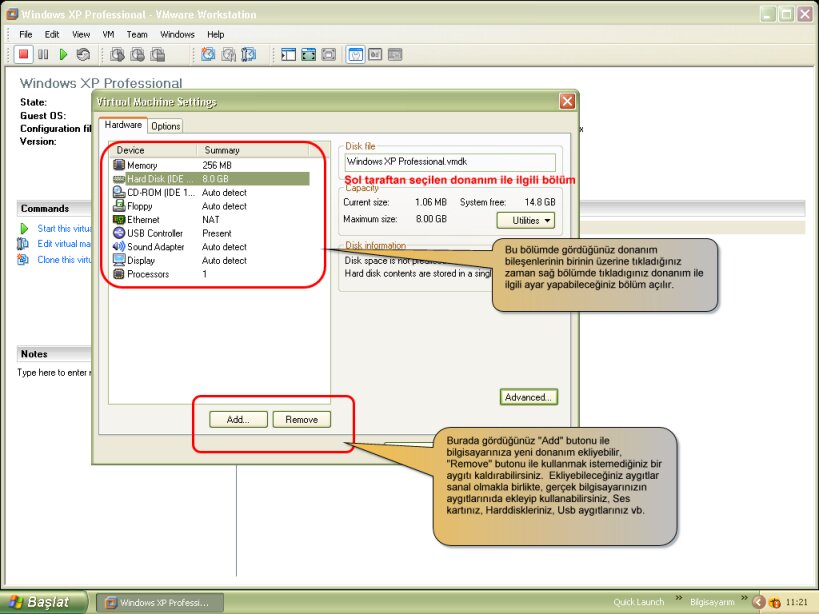The width and height of the screenshot is (819, 614).
Task: Select the CD-ROM device in list
Action: click(212, 192)
